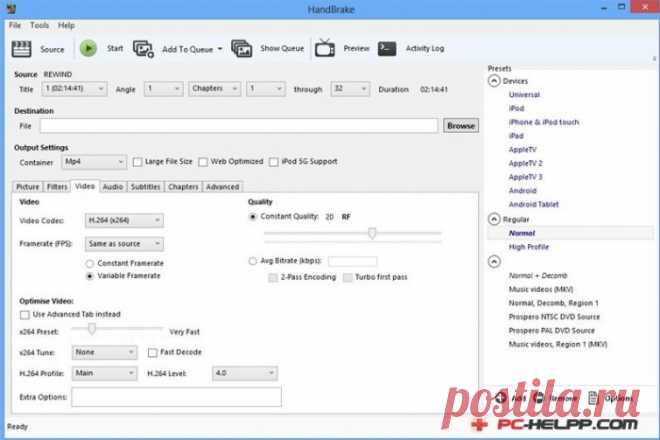Viewport: 660px width, 440px height.
Task: Enable the Fast Decode checkbox
Action: pos(152,352)
